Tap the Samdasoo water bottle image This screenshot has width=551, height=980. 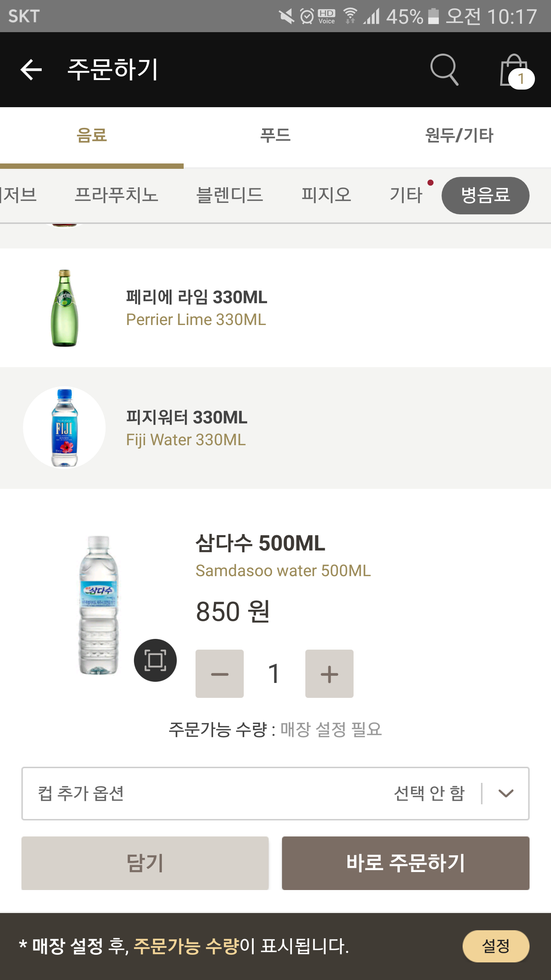[99, 605]
